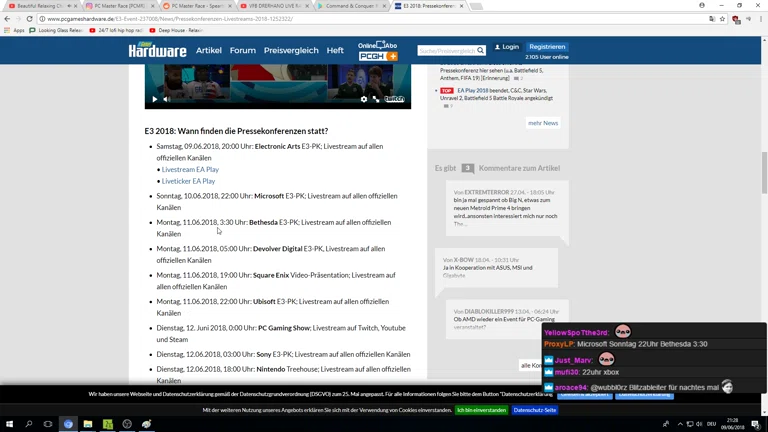Click the Chrome profile account icon
Viewport: 768px width, 432px height.
(702, 5)
